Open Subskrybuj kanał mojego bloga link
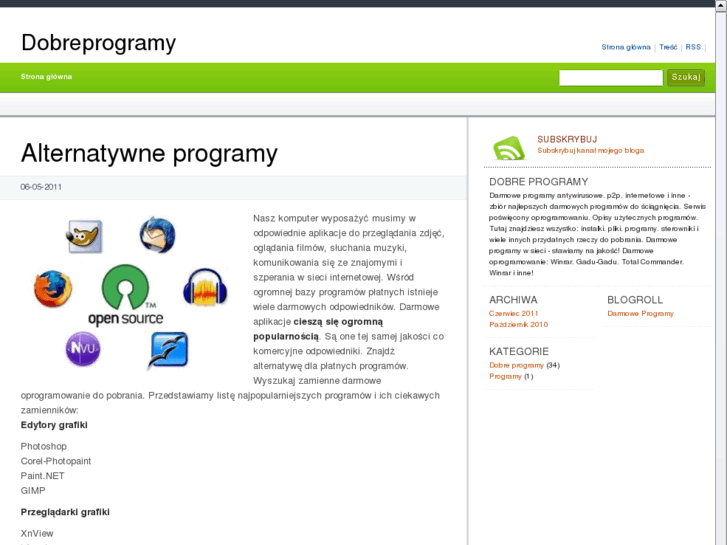 click(591, 150)
